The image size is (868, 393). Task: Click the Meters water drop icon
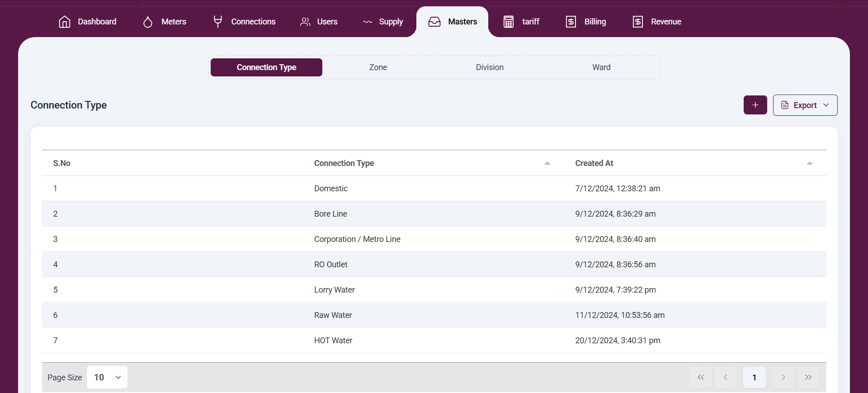tap(148, 22)
